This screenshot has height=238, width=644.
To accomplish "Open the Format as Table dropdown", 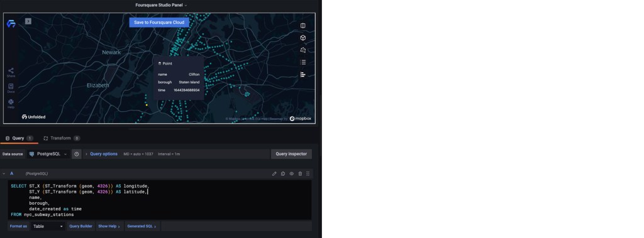I will 48,226.
